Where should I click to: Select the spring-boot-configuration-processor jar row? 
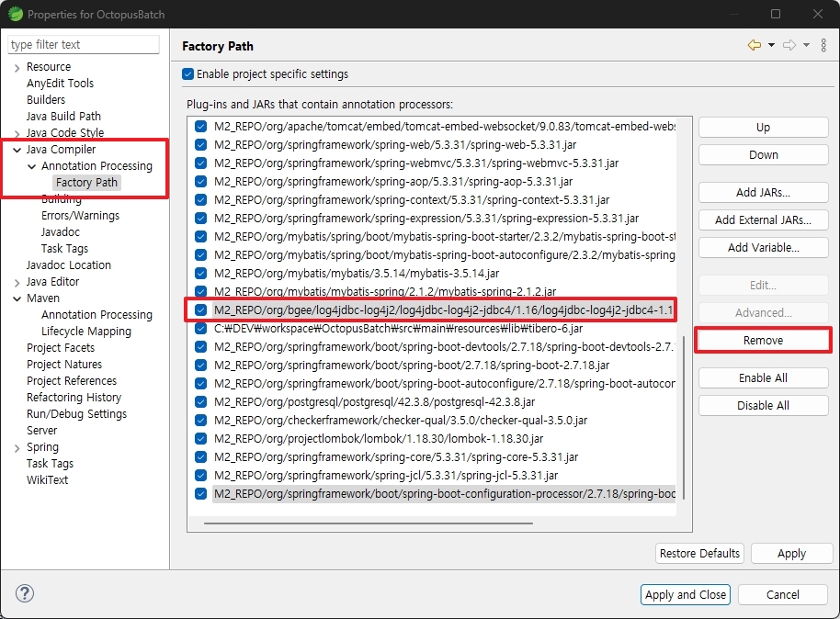point(444,494)
